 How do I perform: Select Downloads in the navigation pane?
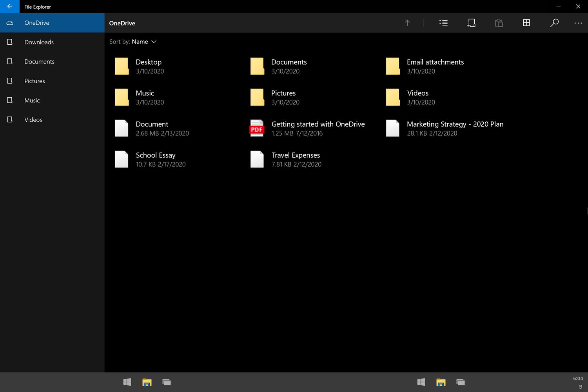39,42
